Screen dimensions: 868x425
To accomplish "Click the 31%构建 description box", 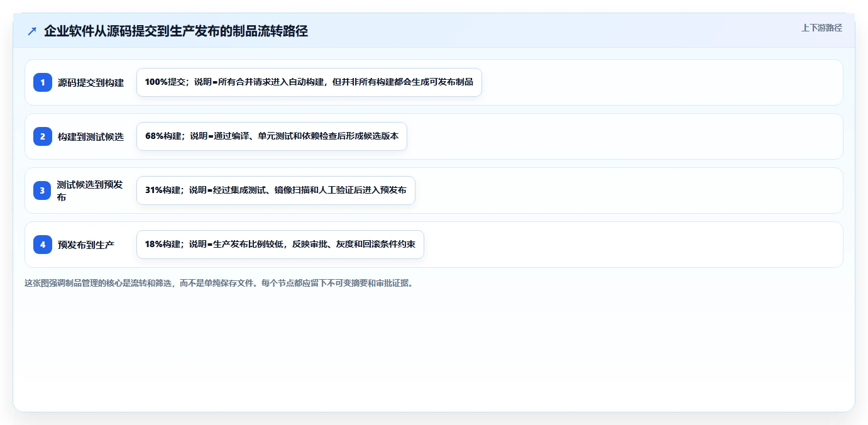I will 276,190.
